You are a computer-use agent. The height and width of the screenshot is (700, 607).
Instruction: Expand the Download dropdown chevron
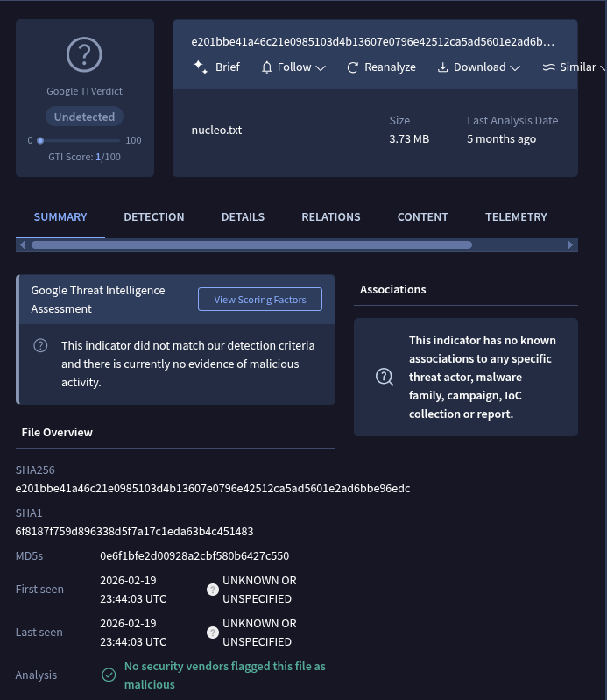pos(515,67)
